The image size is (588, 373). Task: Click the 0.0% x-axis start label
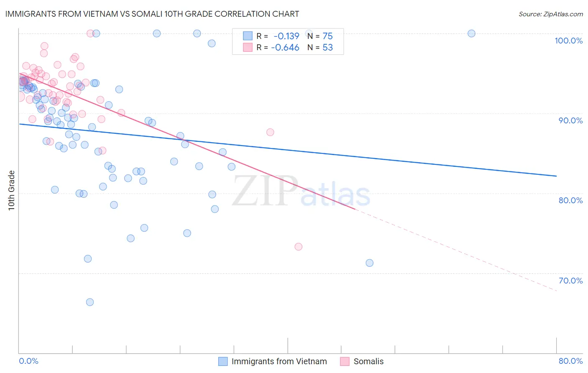[x=29, y=361]
